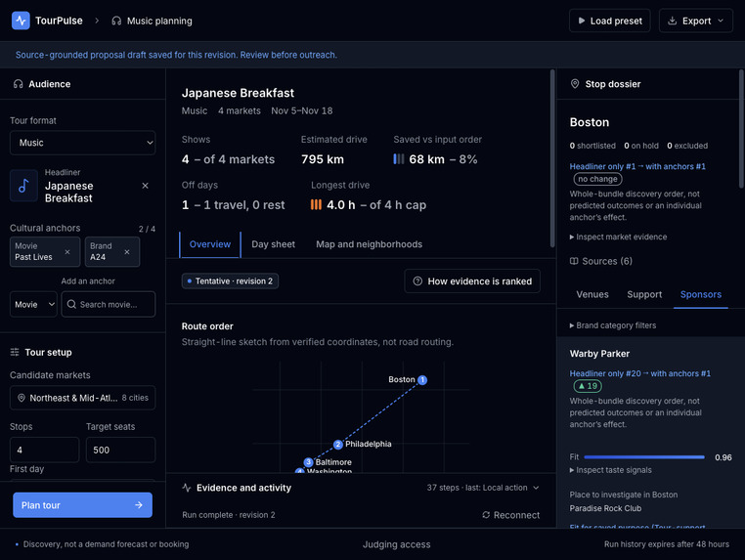745x560 pixels.
Task: Select Boston marker 1 on route map
Action: coord(422,379)
